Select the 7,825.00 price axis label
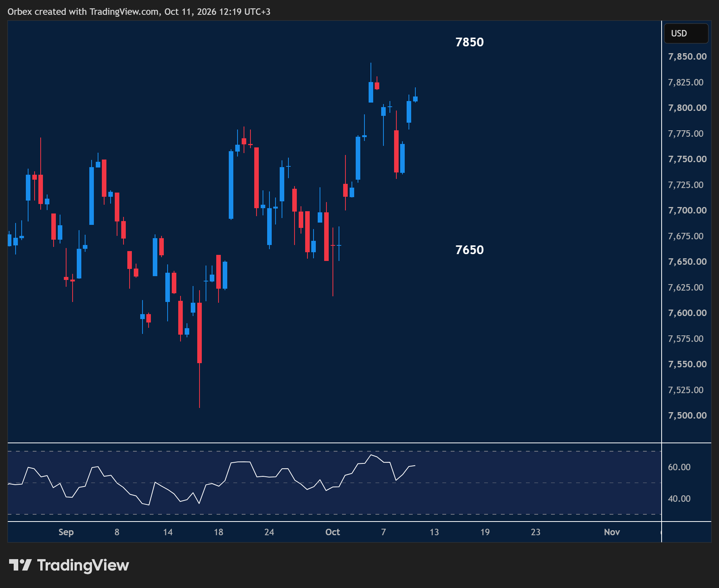The image size is (719, 588). [x=686, y=82]
